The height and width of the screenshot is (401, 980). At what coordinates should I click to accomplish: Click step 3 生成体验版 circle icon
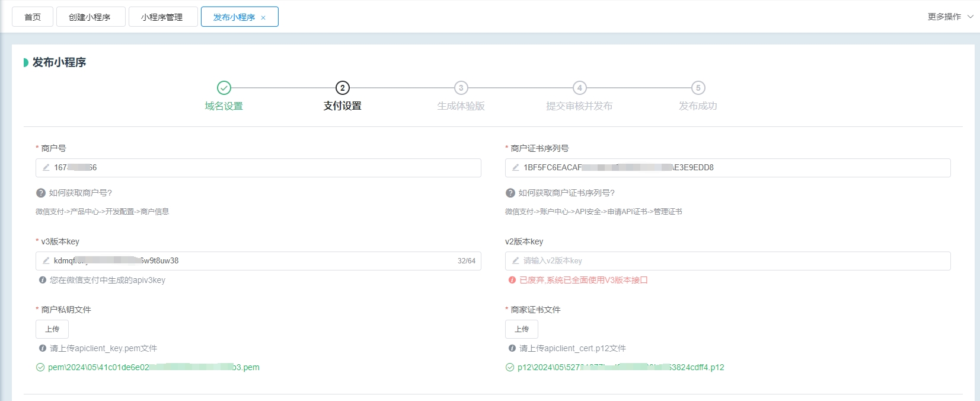pos(461,88)
